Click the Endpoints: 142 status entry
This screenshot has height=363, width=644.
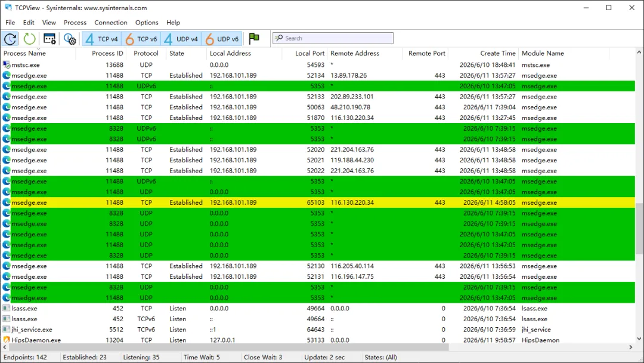[x=26, y=357]
